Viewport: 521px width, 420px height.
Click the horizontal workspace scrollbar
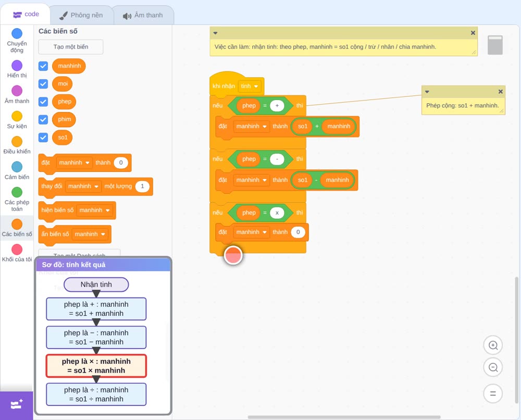pyautogui.click(x=344, y=417)
